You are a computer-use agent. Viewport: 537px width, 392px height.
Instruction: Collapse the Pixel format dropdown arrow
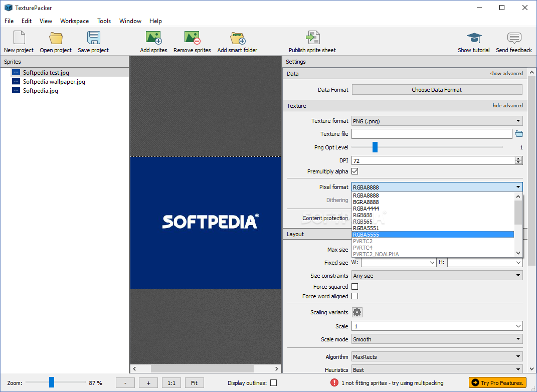518,187
